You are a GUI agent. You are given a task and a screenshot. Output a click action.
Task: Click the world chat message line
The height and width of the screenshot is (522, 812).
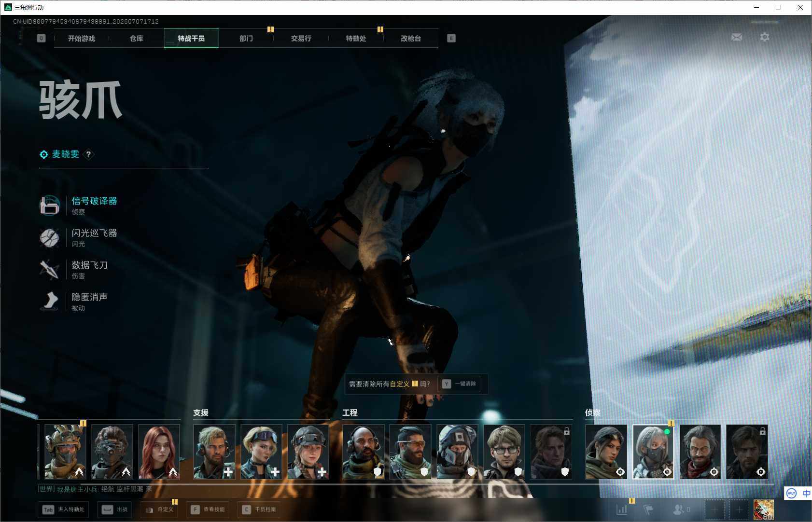[95, 489]
